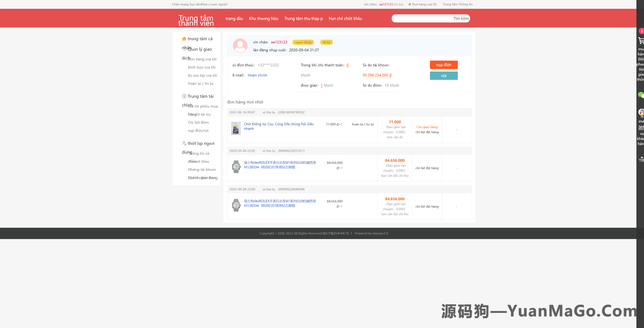
Task: Open customer service via the panda icon
Action: [642, 112]
